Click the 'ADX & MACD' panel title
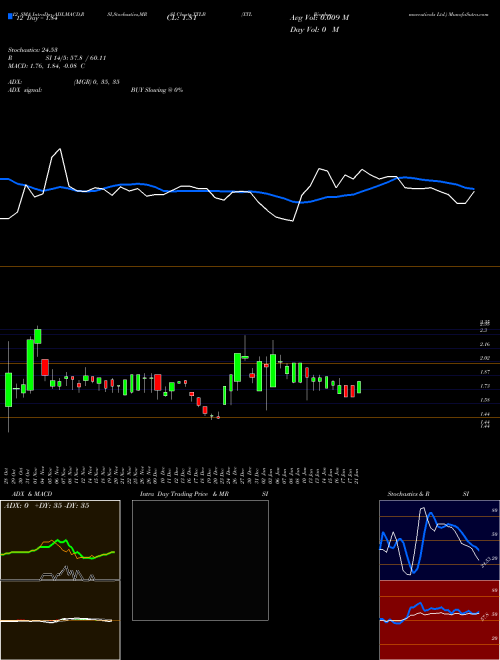Image resolution: width=500 pixels, height=660 pixels. coord(32,494)
